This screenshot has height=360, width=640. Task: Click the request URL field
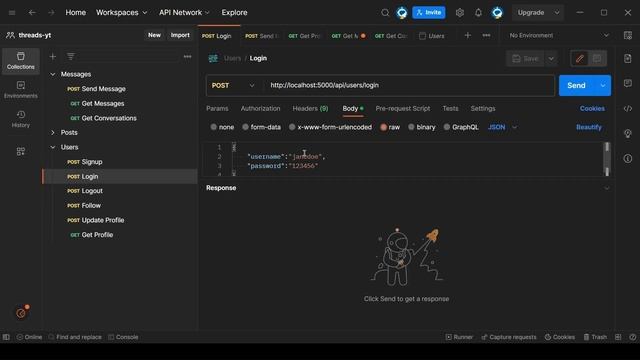coord(409,85)
